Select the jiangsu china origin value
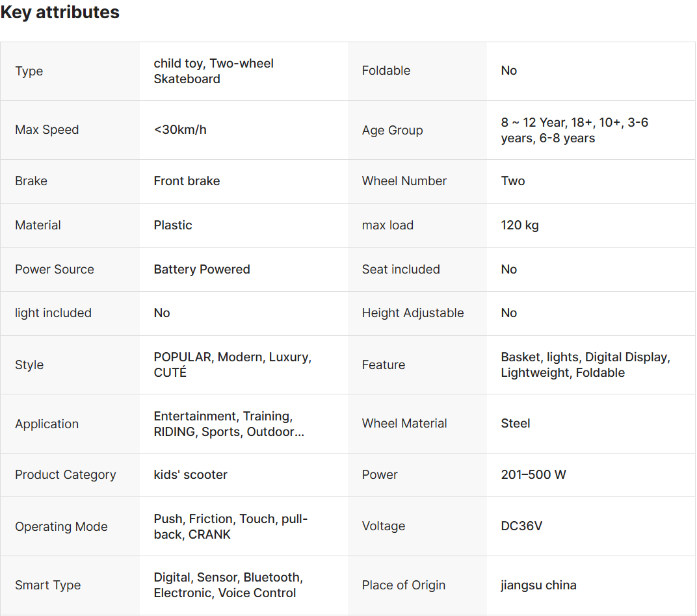The height and width of the screenshot is (616, 697). pyautogui.click(x=538, y=585)
